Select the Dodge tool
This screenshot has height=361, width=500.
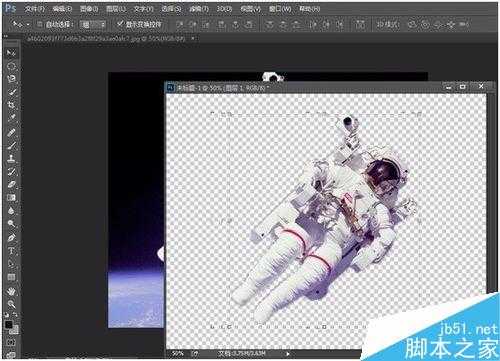11,223
